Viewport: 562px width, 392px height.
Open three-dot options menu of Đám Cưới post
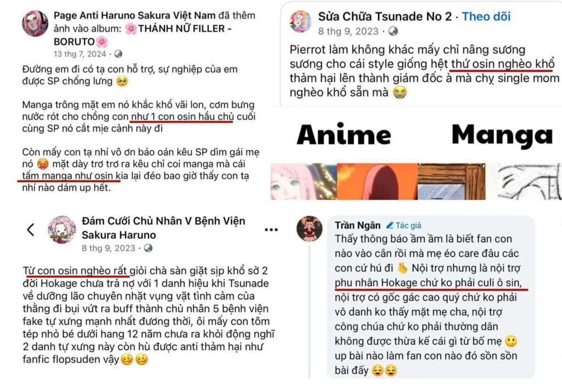[x=271, y=229]
